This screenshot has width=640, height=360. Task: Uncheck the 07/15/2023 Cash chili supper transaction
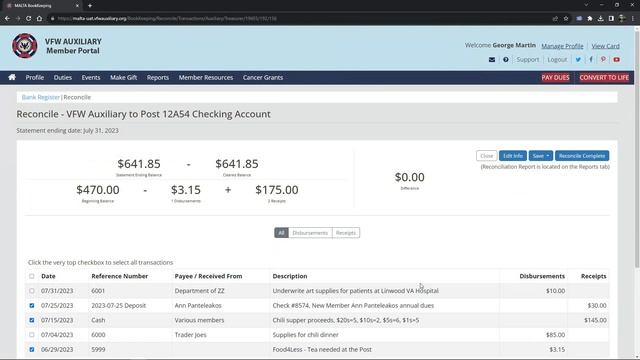click(32, 320)
